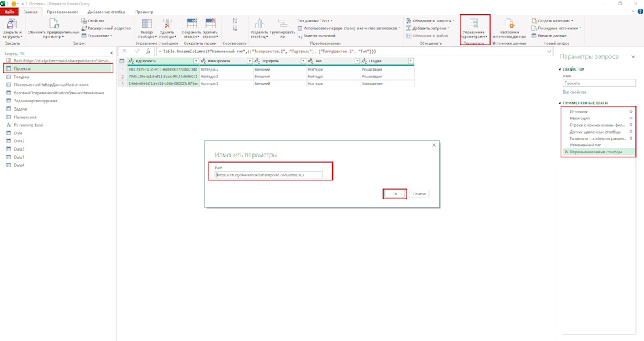The width and height of the screenshot is (644, 341).
Task: Open Настройки источника данных
Action: 509,28
